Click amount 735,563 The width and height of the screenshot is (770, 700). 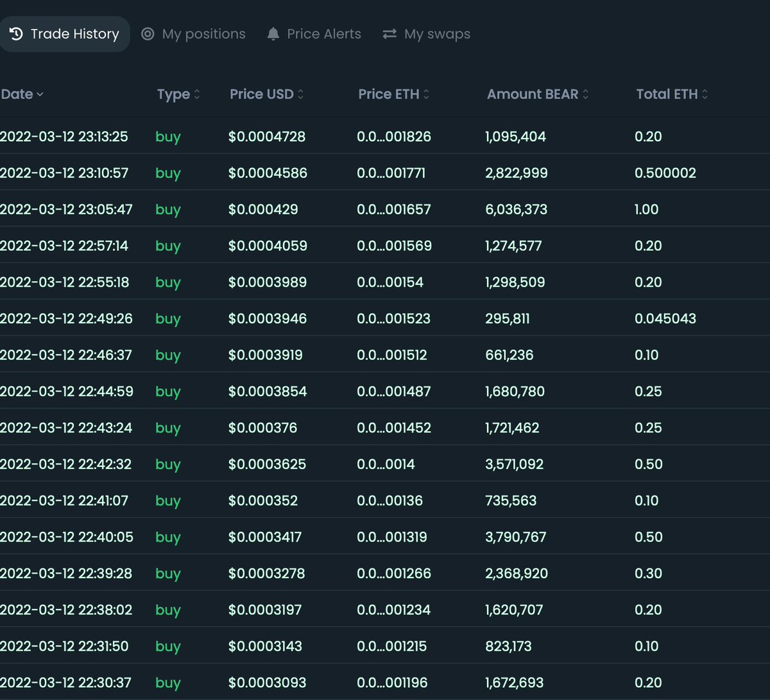click(x=511, y=500)
